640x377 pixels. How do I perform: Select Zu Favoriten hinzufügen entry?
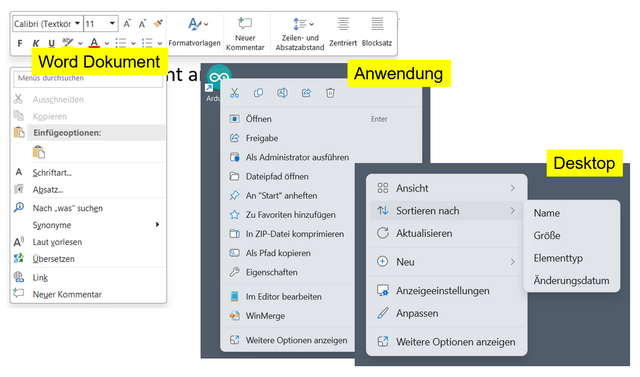(x=290, y=215)
